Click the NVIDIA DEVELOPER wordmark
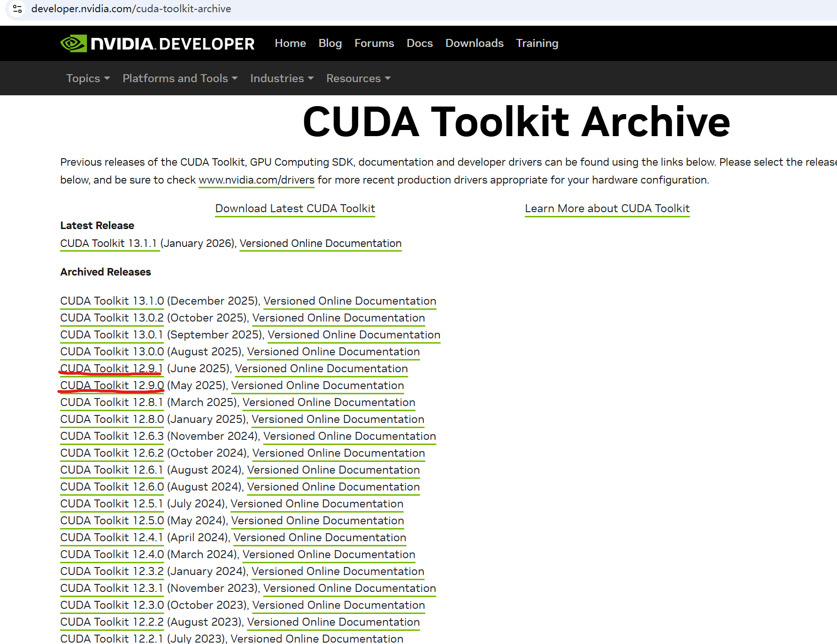This screenshot has width=837, height=644. click(x=172, y=44)
